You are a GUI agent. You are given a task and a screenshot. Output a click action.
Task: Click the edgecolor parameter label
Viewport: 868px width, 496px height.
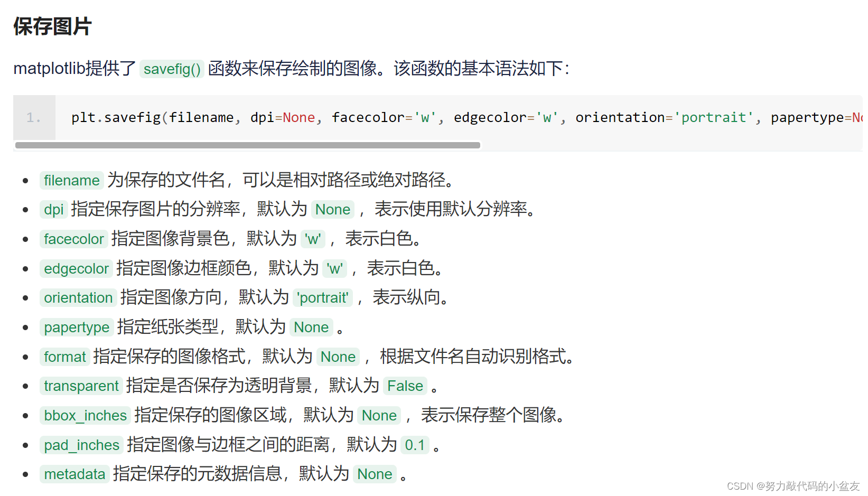coord(76,268)
